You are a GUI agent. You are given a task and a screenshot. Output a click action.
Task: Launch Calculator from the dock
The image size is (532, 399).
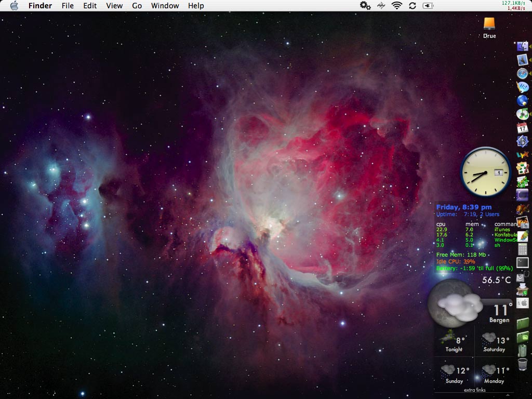click(x=523, y=249)
